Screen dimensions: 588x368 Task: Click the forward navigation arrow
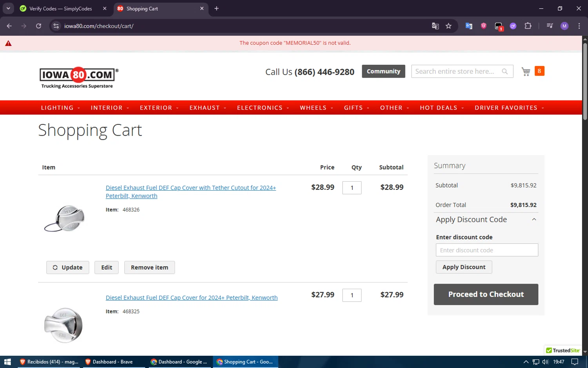click(x=24, y=26)
